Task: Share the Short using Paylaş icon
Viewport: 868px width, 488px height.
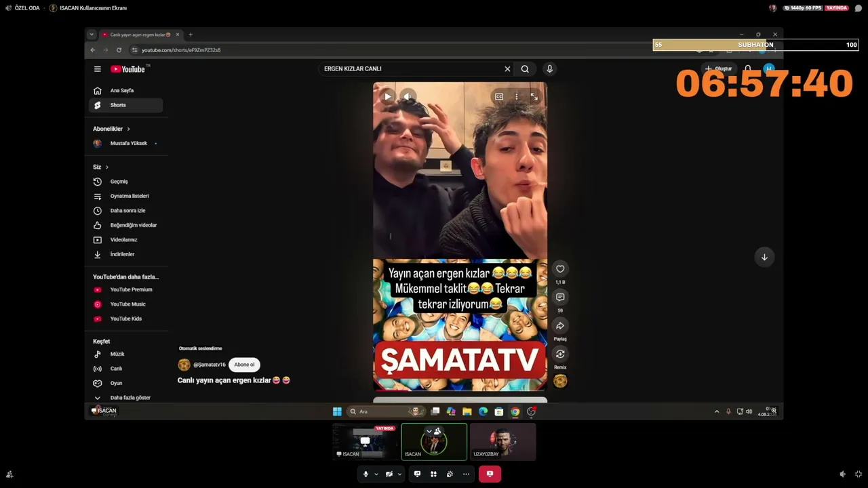Action: pos(560,325)
